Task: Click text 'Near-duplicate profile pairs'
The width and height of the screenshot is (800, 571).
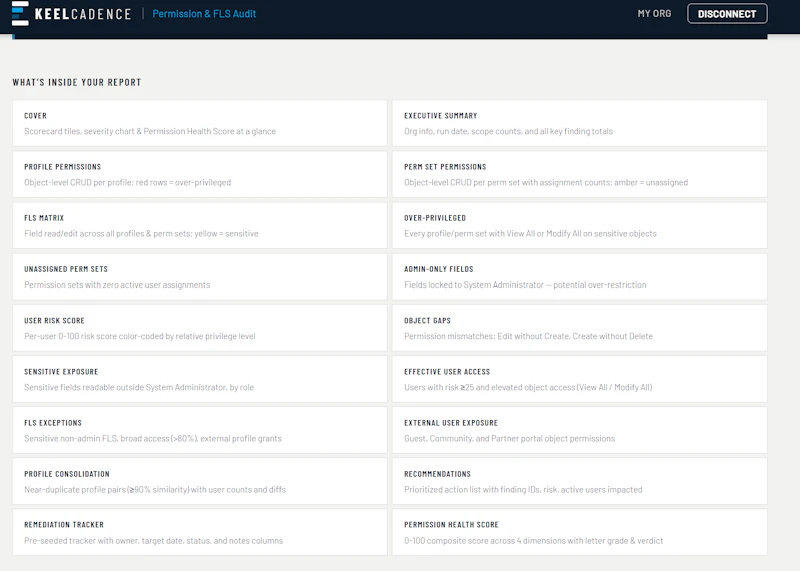Action: pos(74,489)
